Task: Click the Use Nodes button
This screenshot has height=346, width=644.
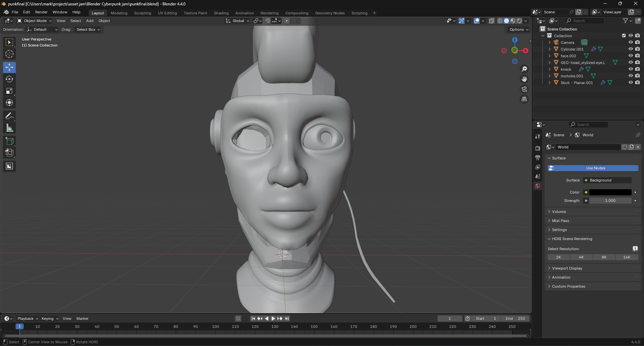Action: point(593,168)
